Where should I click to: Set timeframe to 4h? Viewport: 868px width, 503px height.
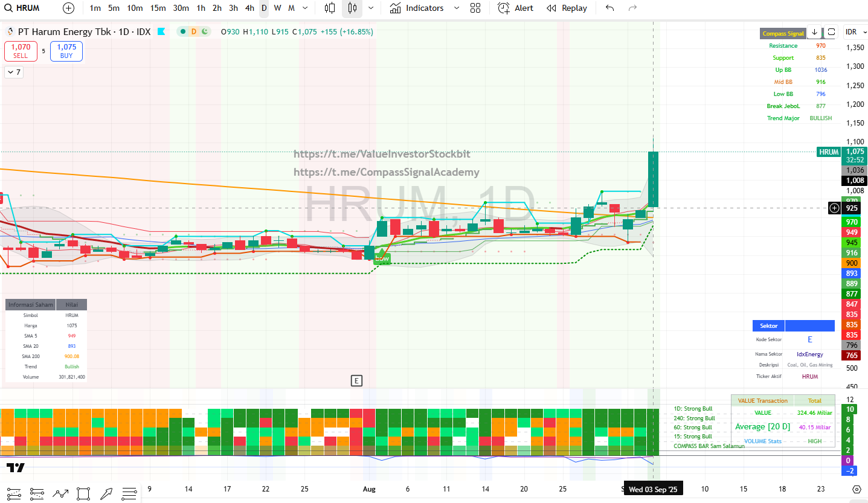[249, 8]
